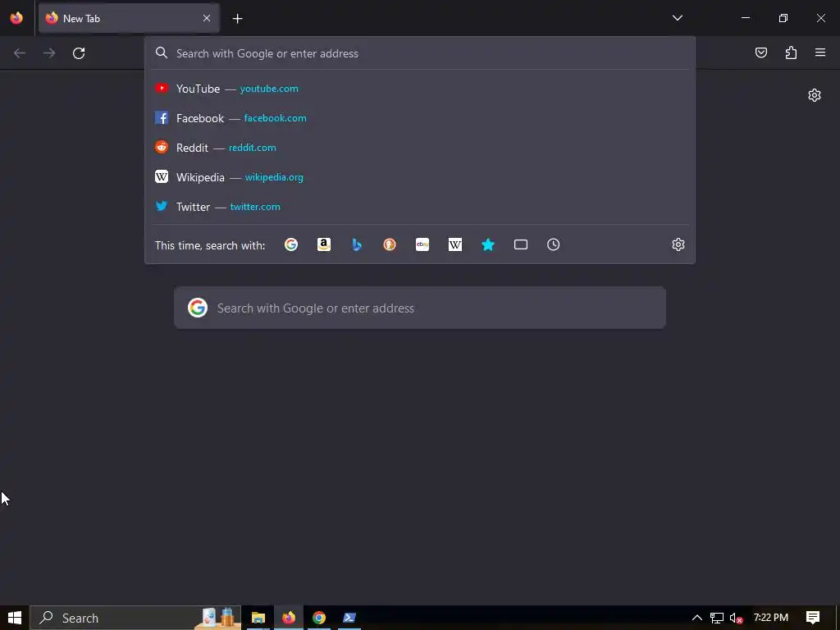This screenshot has height=630, width=840.
Task: Open the YouTube suggestion
Action: [420, 89]
